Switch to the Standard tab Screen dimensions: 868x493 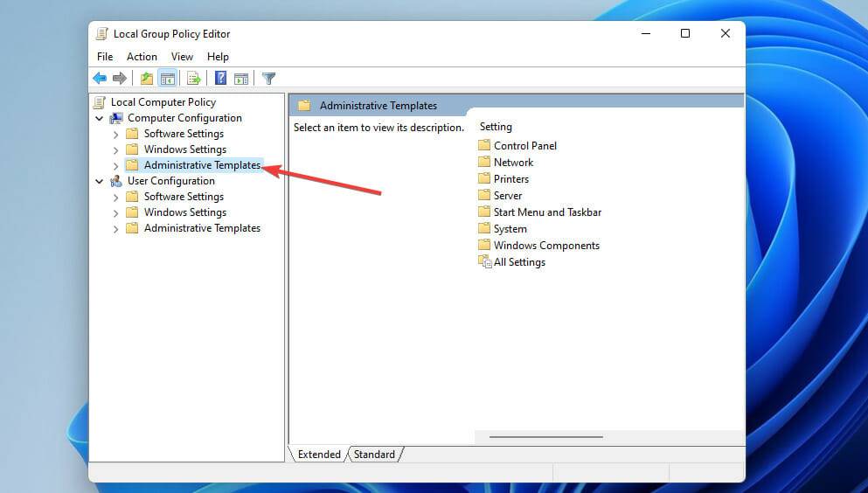[x=374, y=455]
